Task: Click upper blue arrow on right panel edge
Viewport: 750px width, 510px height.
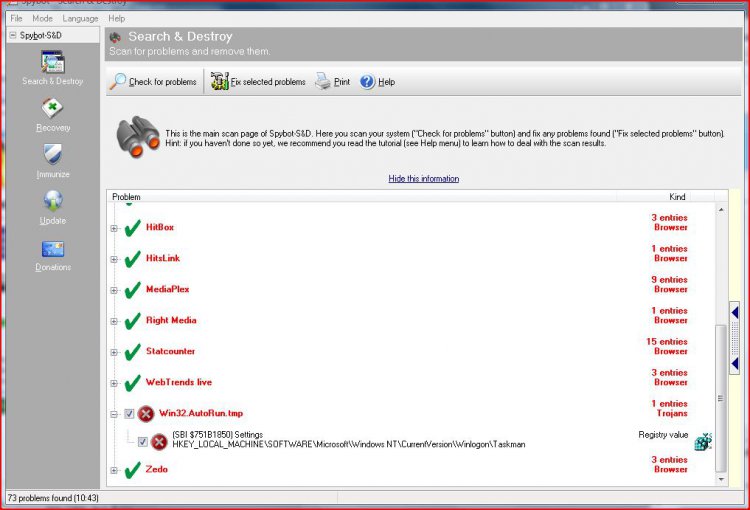Action: (735, 313)
